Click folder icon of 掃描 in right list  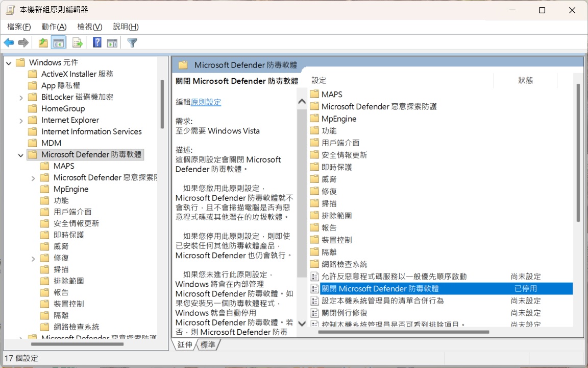[314, 203]
